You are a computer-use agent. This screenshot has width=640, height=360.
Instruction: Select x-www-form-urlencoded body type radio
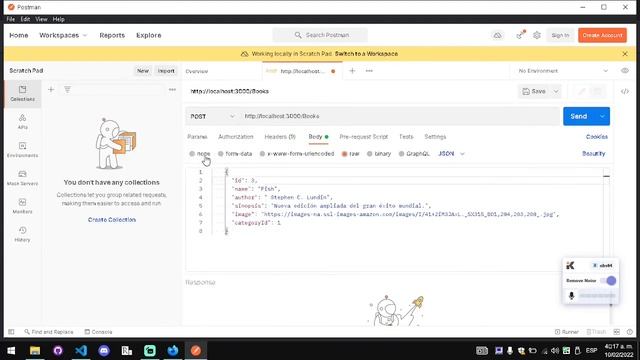click(262, 154)
